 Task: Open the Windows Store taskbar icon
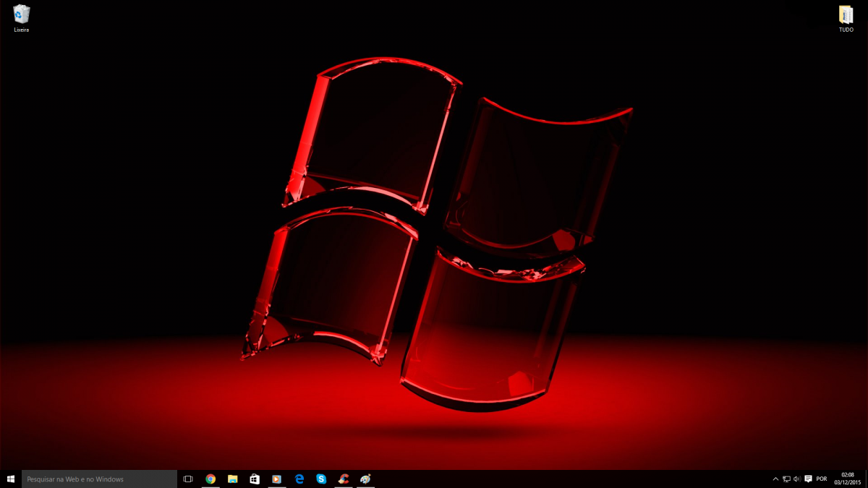255,479
